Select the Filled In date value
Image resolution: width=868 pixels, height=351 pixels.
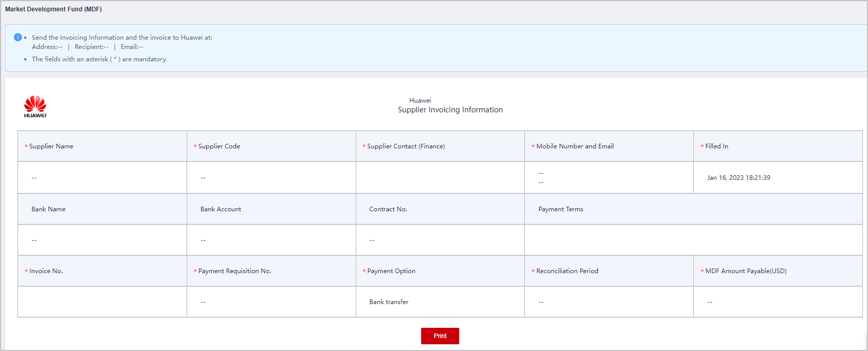[738, 178]
